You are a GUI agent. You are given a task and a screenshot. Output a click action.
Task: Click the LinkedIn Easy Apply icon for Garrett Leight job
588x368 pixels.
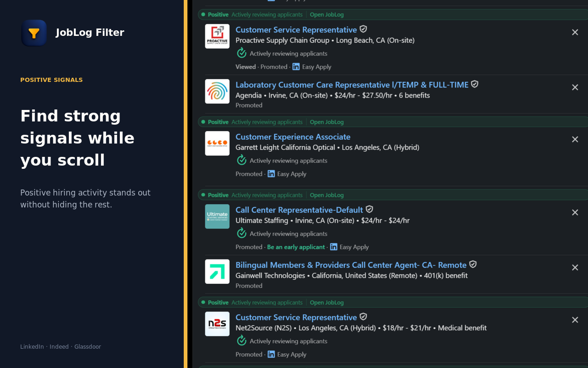pyautogui.click(x=271, y=174)
